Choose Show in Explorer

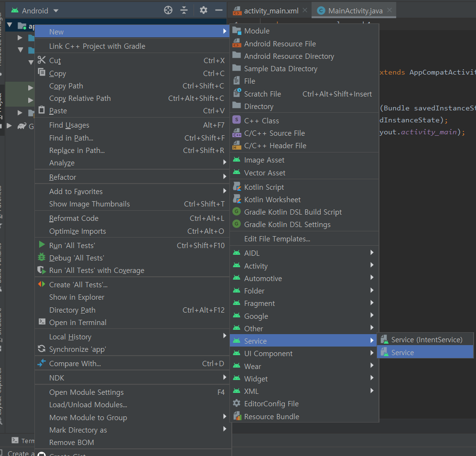pos(132,297)
